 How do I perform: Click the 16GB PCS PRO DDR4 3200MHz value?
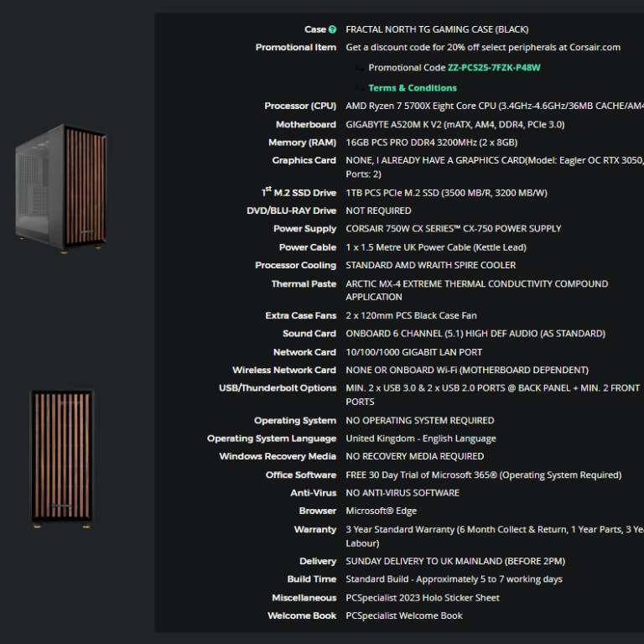(x=432, y=143)
